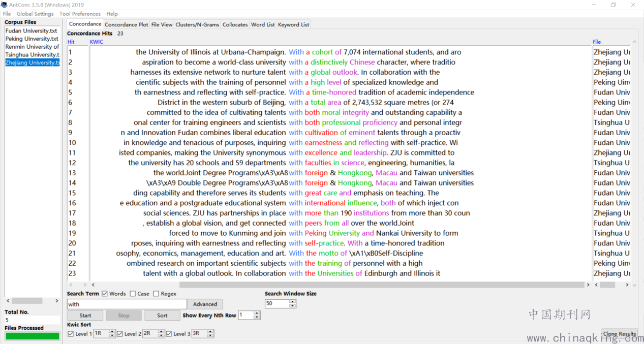Switch to the File View tab

pyautogui.click(x=162, y=24)
